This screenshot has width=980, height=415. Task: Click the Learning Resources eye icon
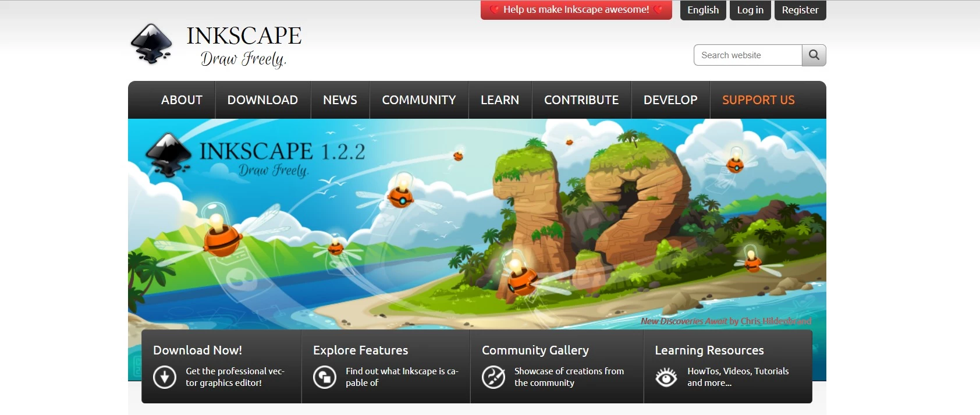pyautogui.click(x=666, y=377)
